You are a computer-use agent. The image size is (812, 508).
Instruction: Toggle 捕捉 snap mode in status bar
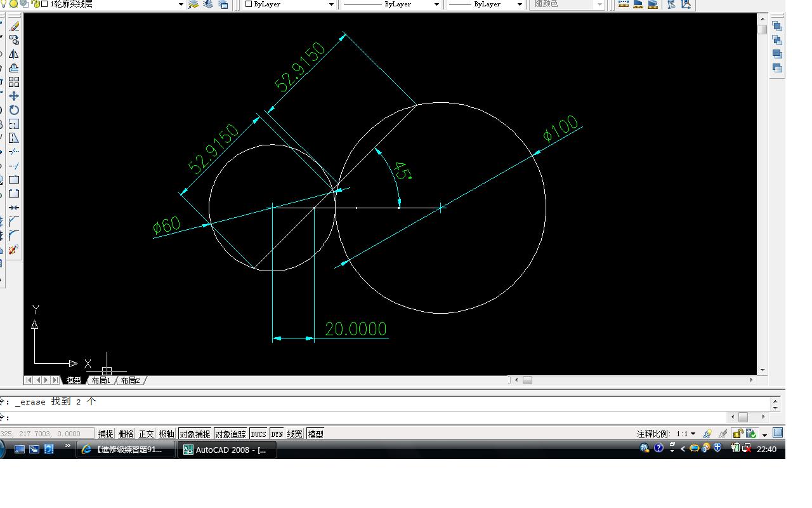(105, 434)
